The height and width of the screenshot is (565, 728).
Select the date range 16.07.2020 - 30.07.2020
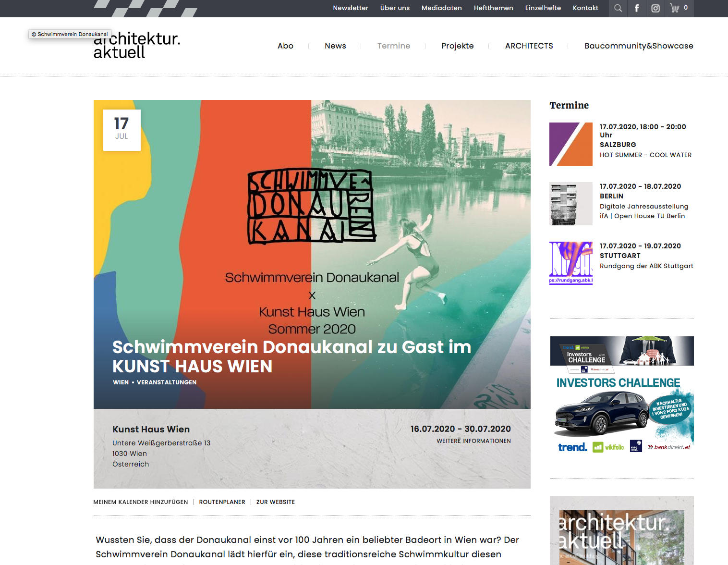[x=461, y=429]
